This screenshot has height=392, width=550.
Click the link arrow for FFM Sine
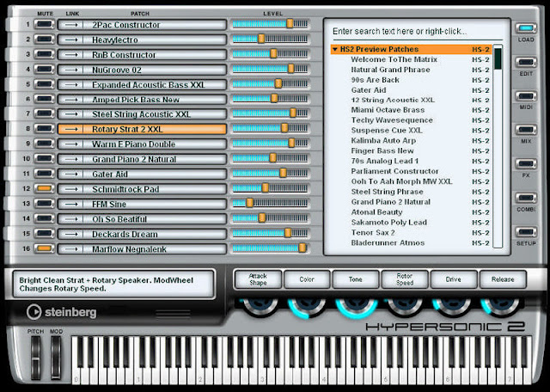pos(70,205)
